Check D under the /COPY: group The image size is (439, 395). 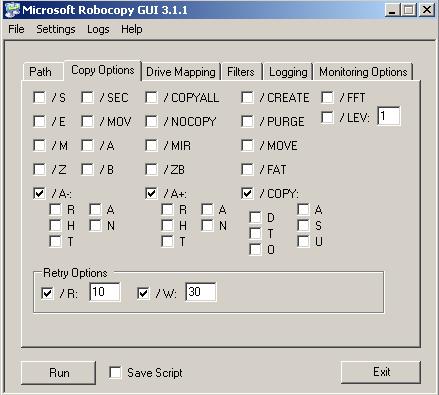(256, 218)
